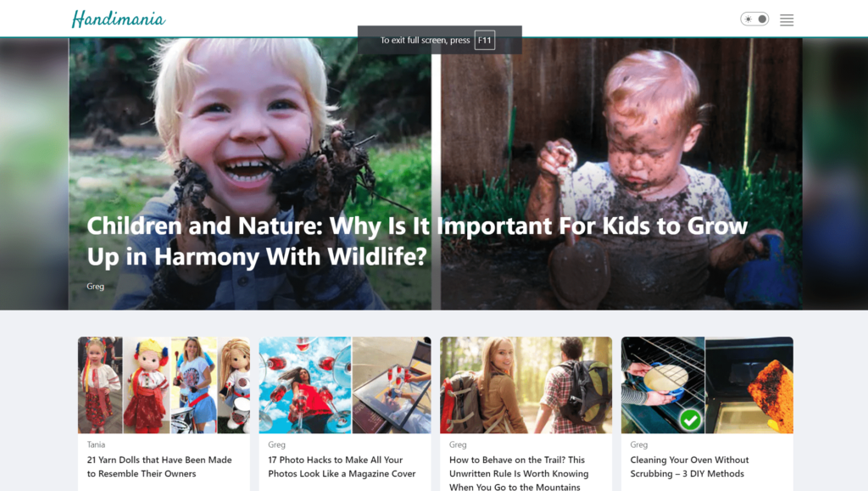Screen dimensions: 868x491
Task: Click the F11 key hint in fullscreen notice
Action: click(x=484, y=40)
